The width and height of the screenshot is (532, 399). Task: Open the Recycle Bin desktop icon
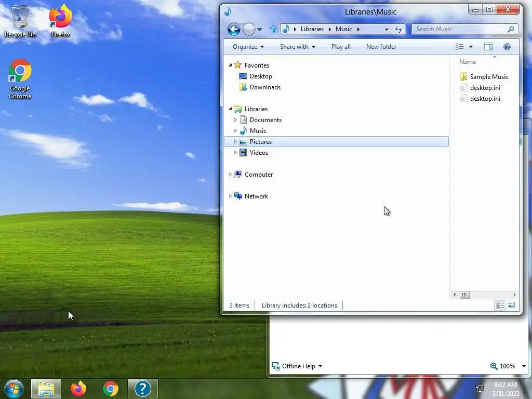click(x=20, y=21)
